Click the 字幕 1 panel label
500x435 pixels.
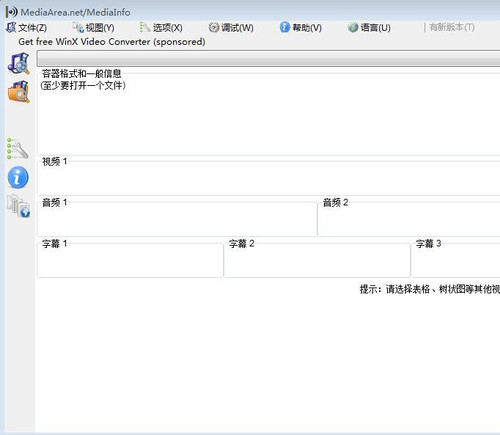click(x=54, y=244)
